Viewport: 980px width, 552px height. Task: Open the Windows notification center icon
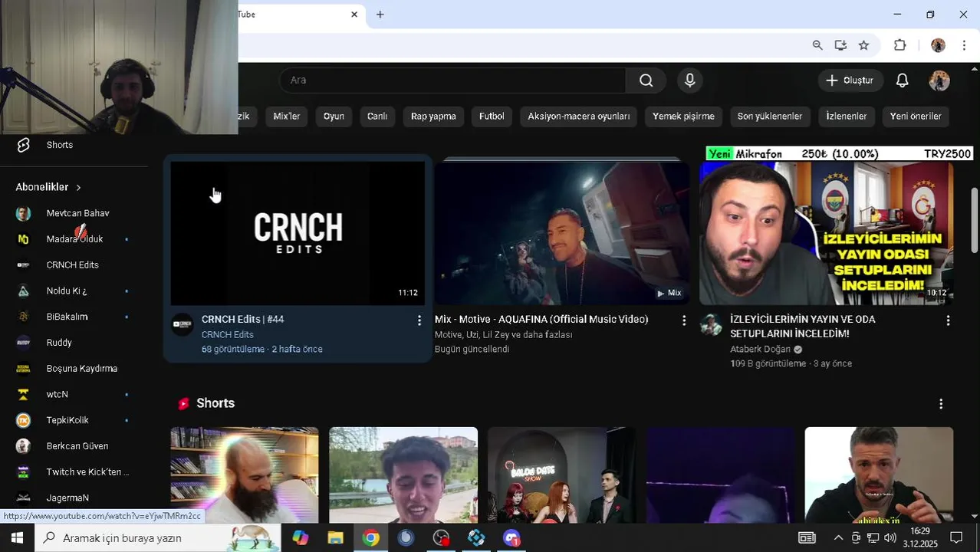click(956, 538)
